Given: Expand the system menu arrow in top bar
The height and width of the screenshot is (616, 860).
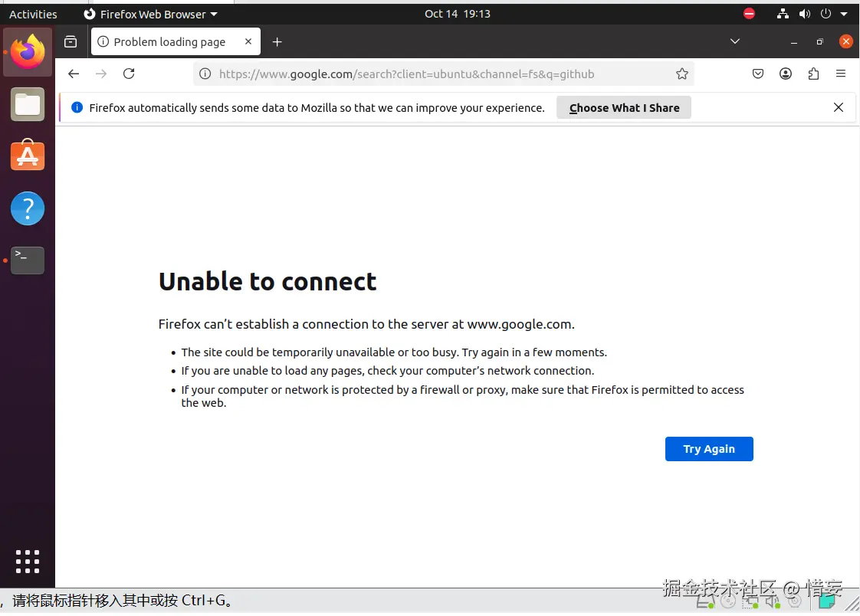Looking at the screenshot, I should [844, 15].
